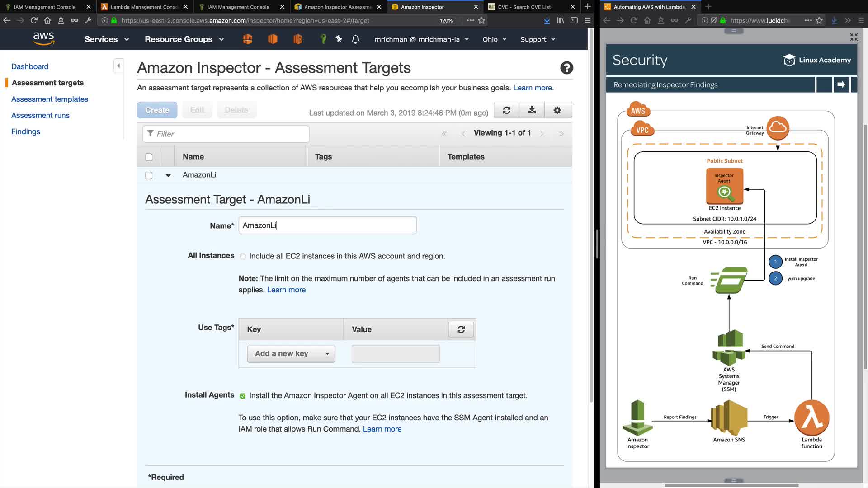Go to Assessment templates in sidebar
This screenshot has width=868, height=488.
[x=50, y=99]
